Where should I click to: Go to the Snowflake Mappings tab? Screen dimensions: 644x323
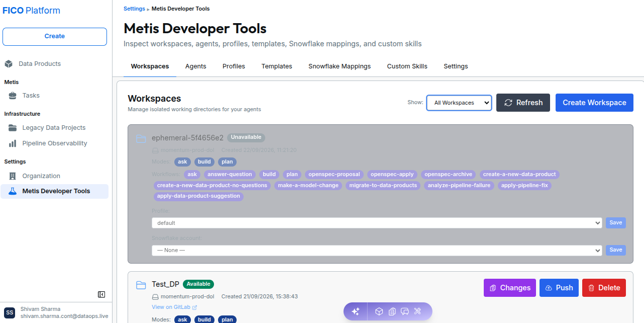pos(340,66)
